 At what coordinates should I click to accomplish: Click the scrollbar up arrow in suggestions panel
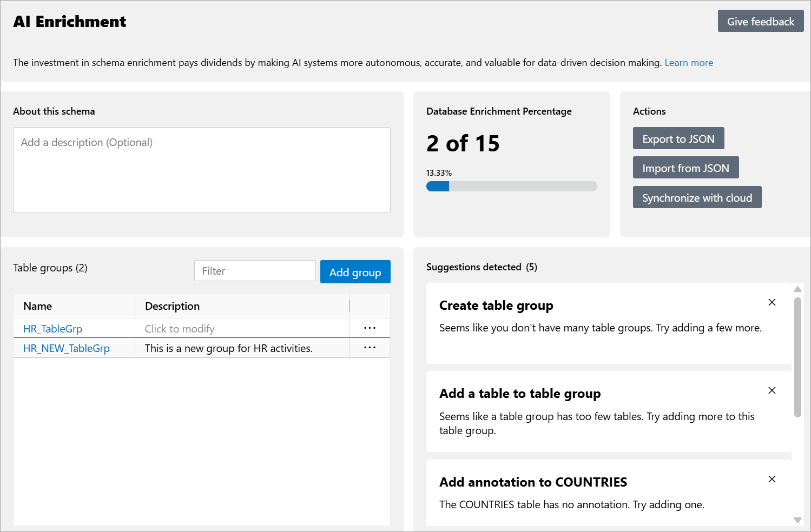[798, 289]
